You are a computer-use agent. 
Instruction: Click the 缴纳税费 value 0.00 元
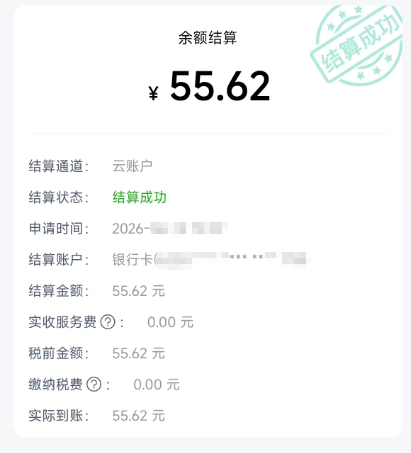pos(156,385)
